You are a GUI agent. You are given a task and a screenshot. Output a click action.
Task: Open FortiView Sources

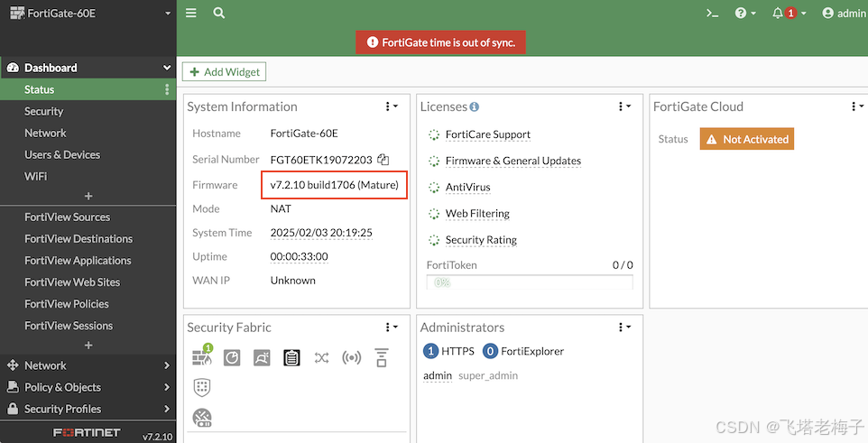(68, 217)
